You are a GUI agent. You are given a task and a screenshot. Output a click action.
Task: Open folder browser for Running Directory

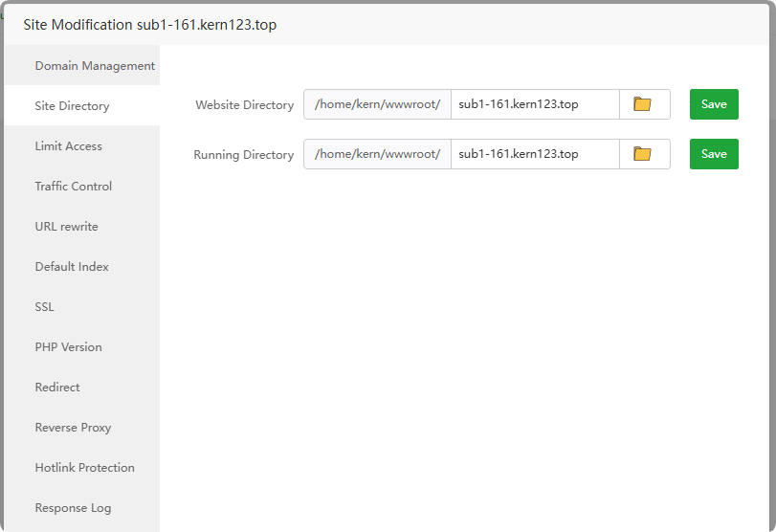644,154
